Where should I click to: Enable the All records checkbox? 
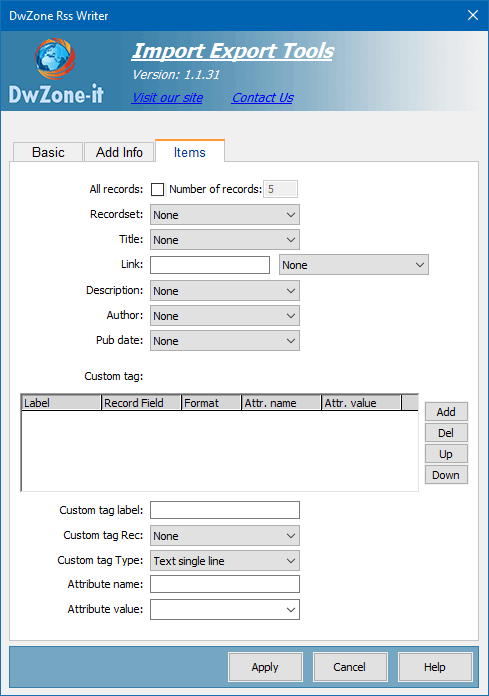[x=157, y=190]
